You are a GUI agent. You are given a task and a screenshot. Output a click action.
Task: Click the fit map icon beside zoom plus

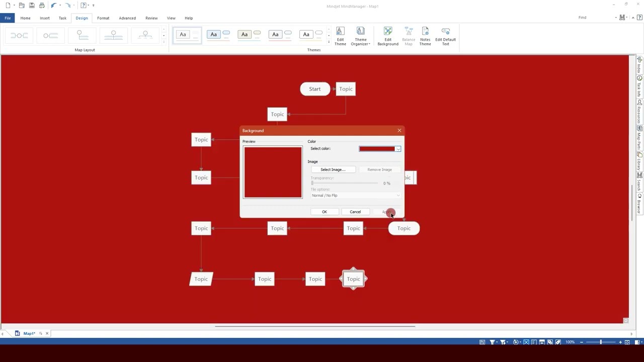pos(627,342)
